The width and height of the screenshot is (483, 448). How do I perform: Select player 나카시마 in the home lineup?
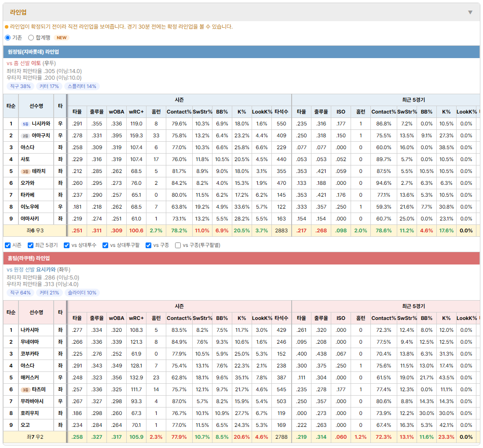(x=29, y=330)
